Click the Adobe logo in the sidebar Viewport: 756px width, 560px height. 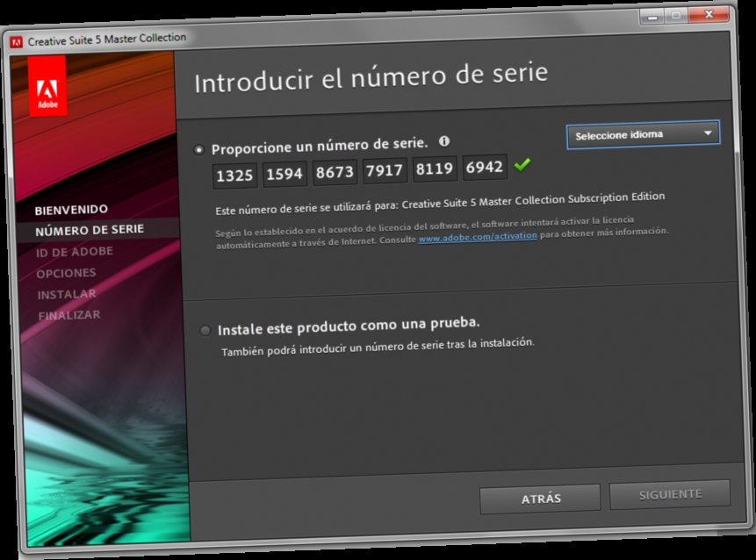(x=47, y=86)
